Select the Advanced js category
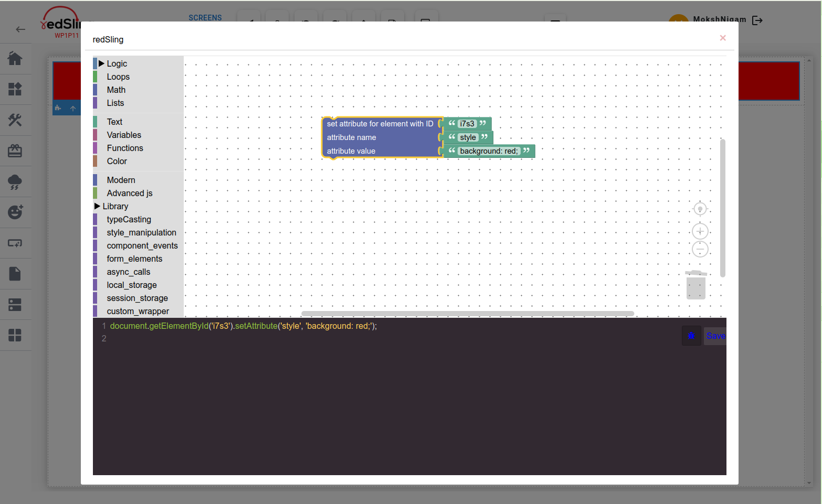822x504 pixels. click(x=129, y=193)
